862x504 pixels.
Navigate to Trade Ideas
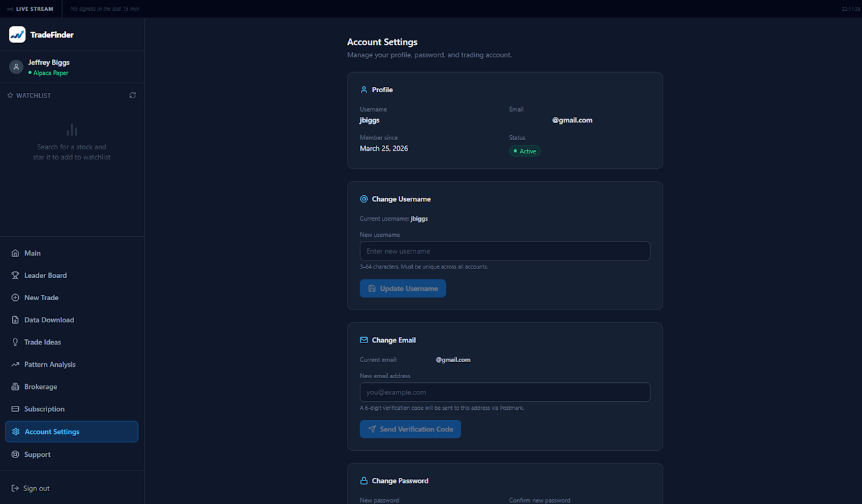pos(72,342)
